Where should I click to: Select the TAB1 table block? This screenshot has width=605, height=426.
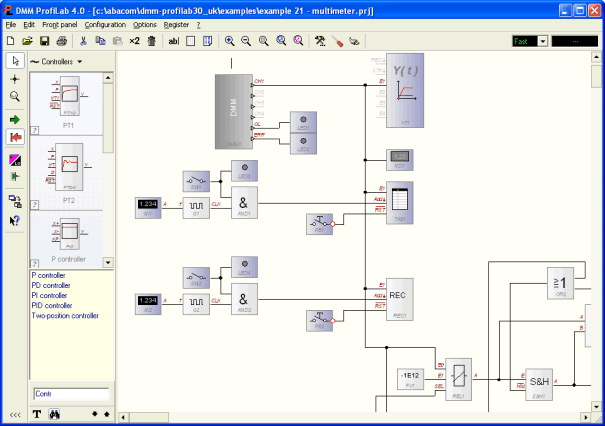click(x=400, y=203)
